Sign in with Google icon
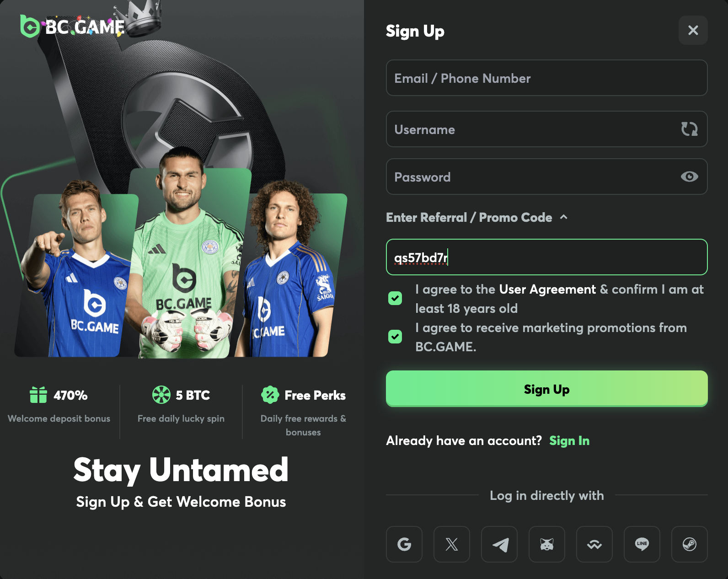This screenshot has width=728, height=579. tap(404, 544)
